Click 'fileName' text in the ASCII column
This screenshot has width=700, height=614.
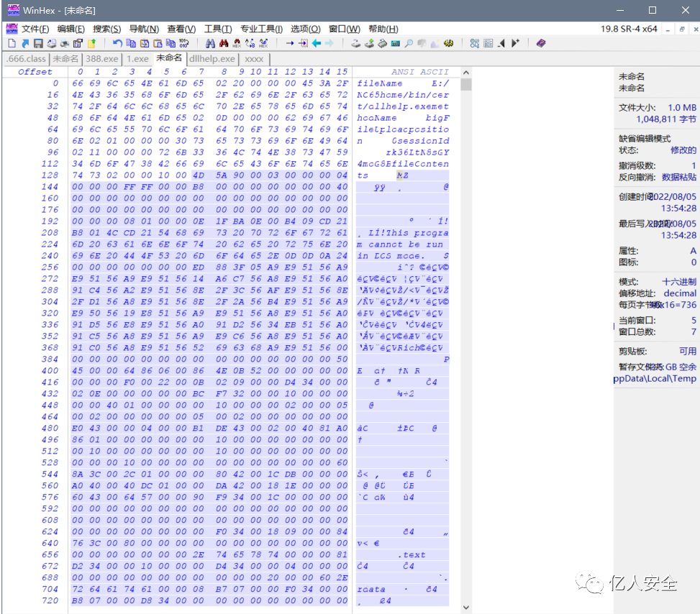click(x=380, y=83)
